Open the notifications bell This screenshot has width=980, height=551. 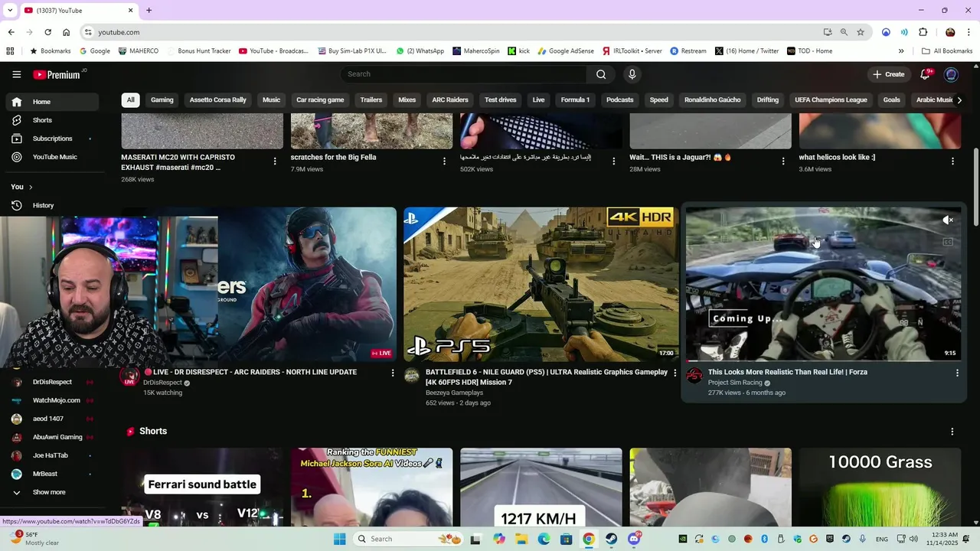click(x=926, y=74)
